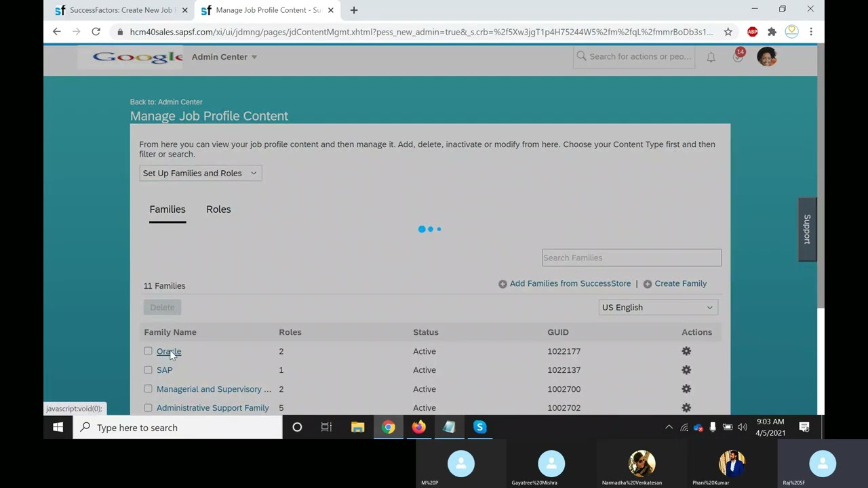
Task: Select the Families tab
Action: pyautogui.click(x=167, y=209)
